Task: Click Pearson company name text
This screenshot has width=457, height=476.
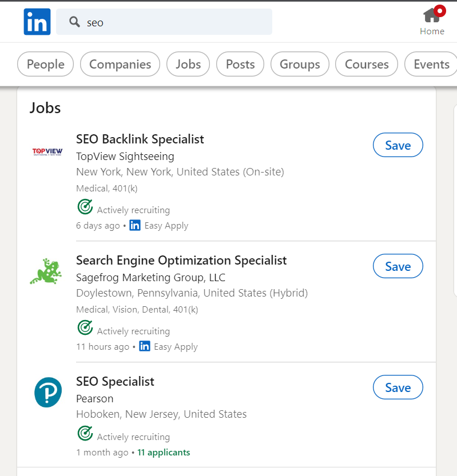Action: point(95,399)
